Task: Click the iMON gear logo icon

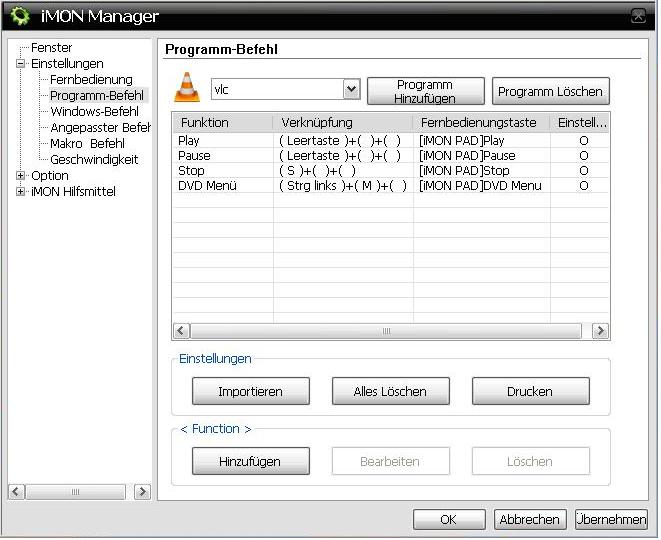Action: (20, 16)
